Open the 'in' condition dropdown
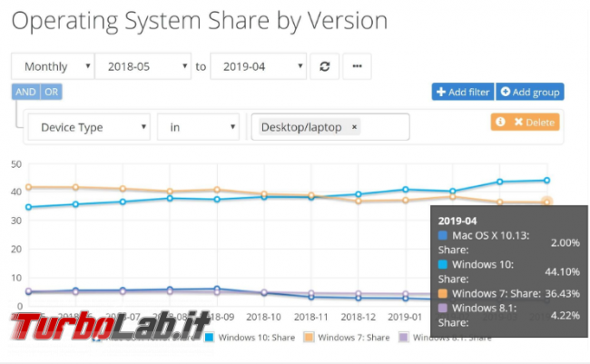The width and height of the screenshot is (590, 364). click(198, 127)
